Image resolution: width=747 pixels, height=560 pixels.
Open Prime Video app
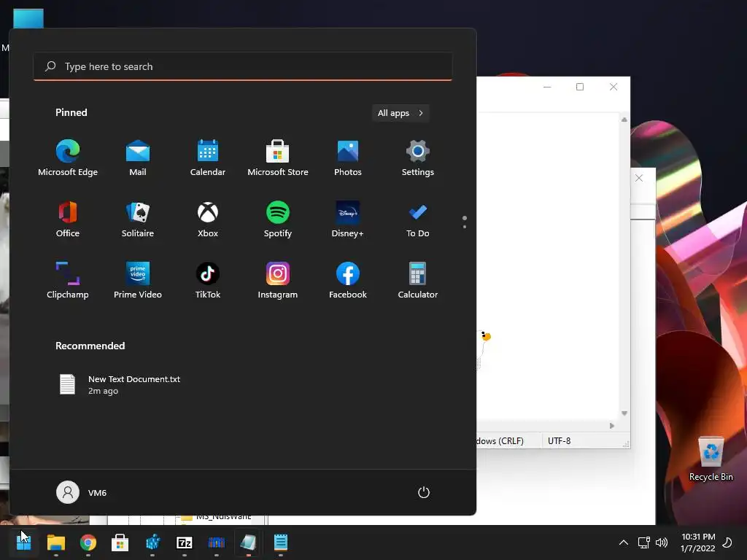(138, 281)
